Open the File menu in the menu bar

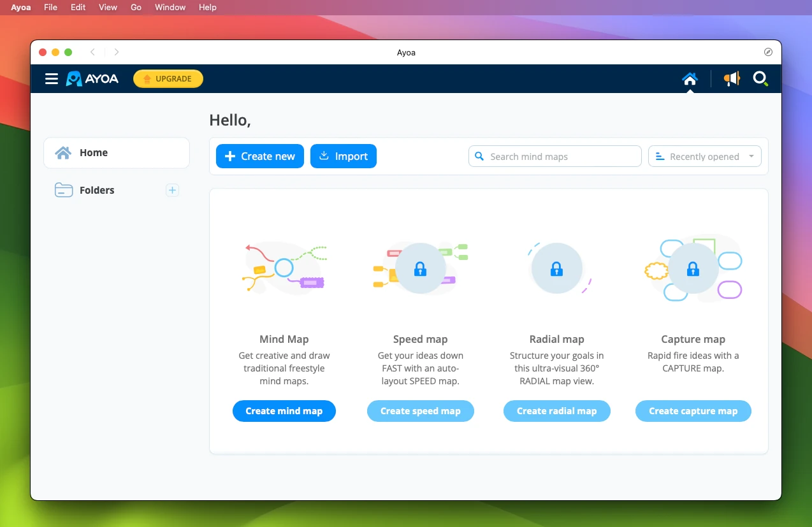[x=50, y=7]
